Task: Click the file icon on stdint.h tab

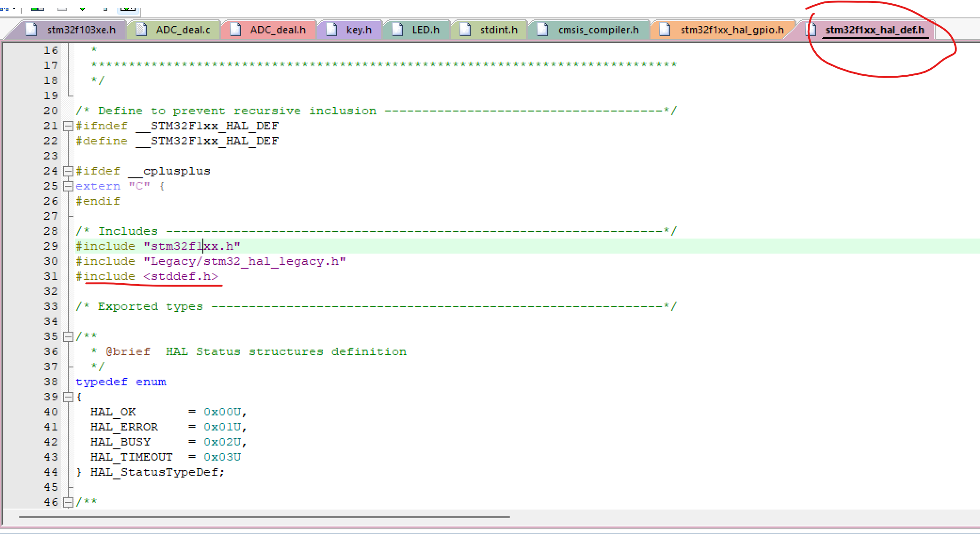Action: [x=465, y=30]
